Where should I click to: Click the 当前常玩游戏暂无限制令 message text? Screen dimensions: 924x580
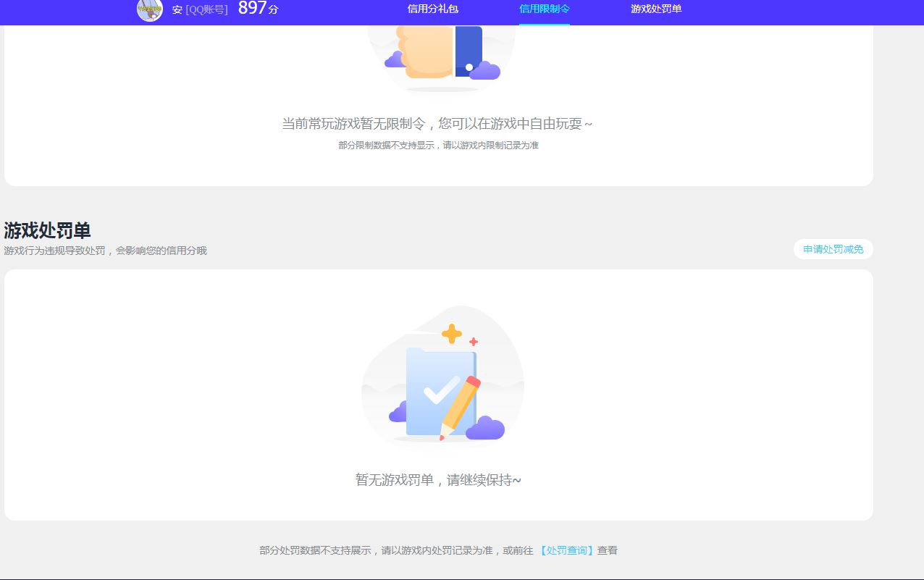click(x=437, y=124)
